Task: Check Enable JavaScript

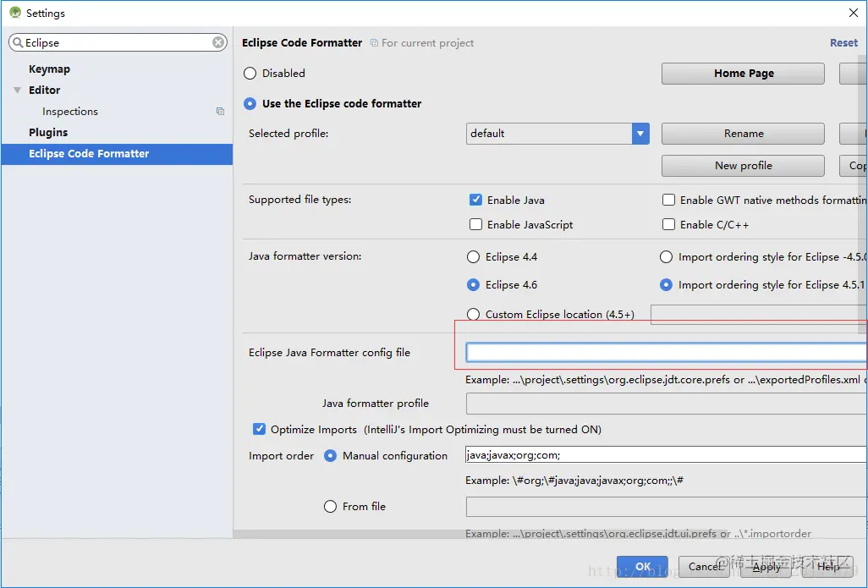Action: pyautogui.click(x=475, y=224)
